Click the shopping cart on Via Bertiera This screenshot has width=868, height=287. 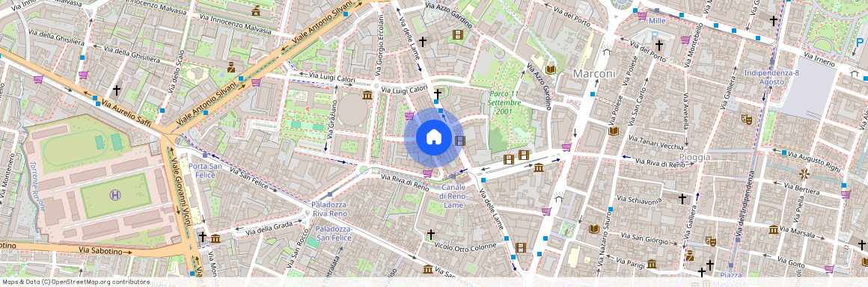(x=846, y=194)
